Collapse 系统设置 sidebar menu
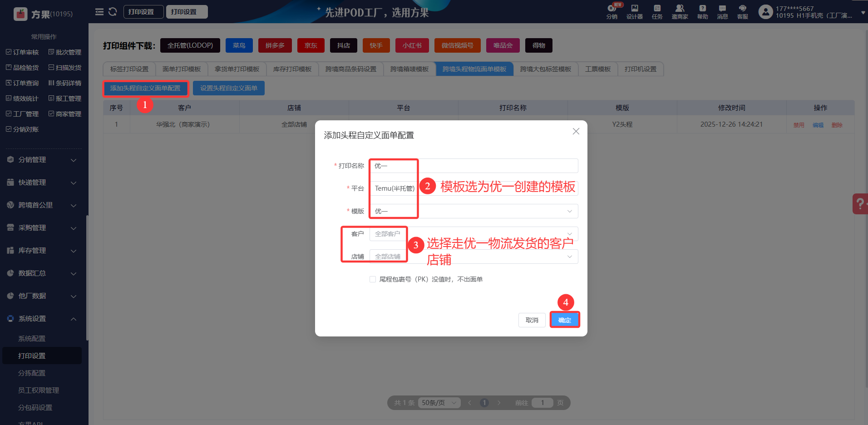Screen dimensions: 868x425 [42, 319]
